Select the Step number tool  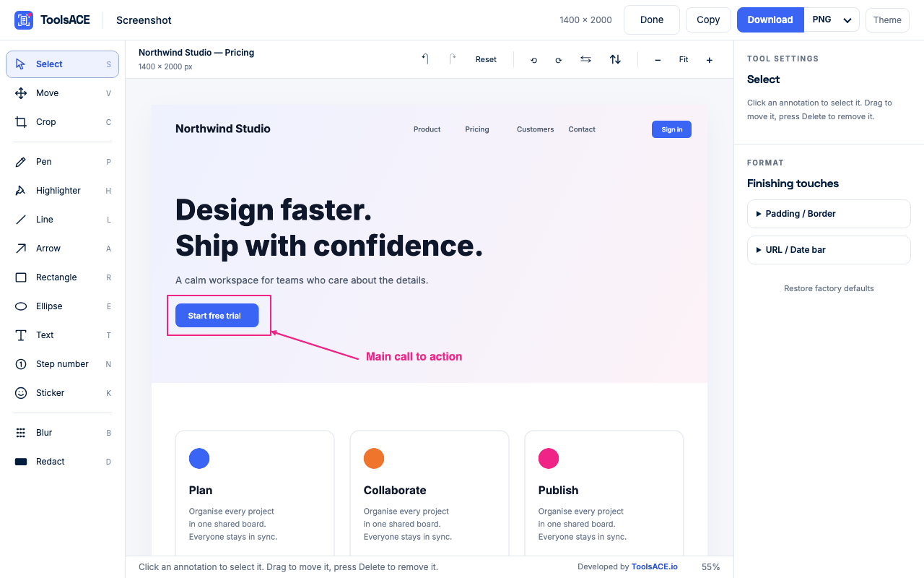pyautogui.click(x=62, y=364)
